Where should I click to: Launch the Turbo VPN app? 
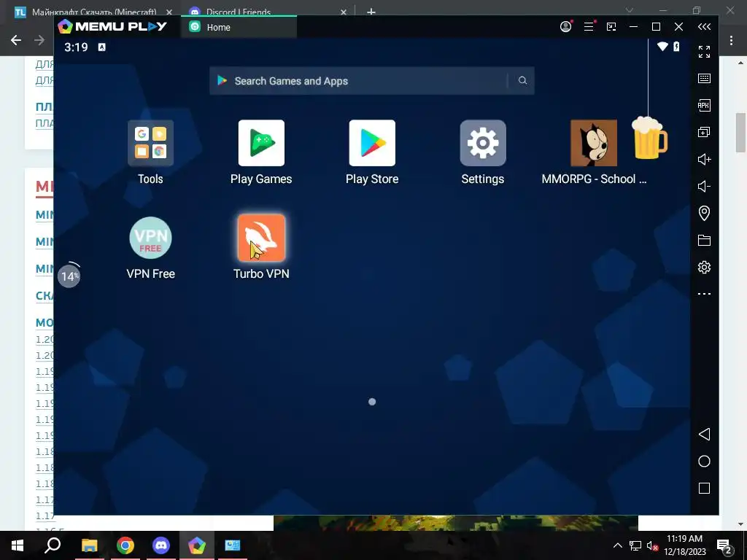(261, 238)
